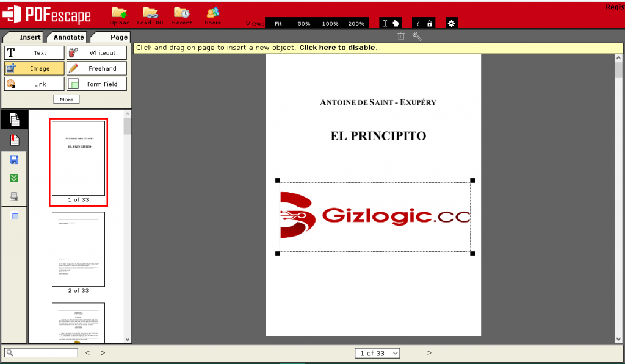Click the 'Click here to disable.' link

tap(338, 48)
